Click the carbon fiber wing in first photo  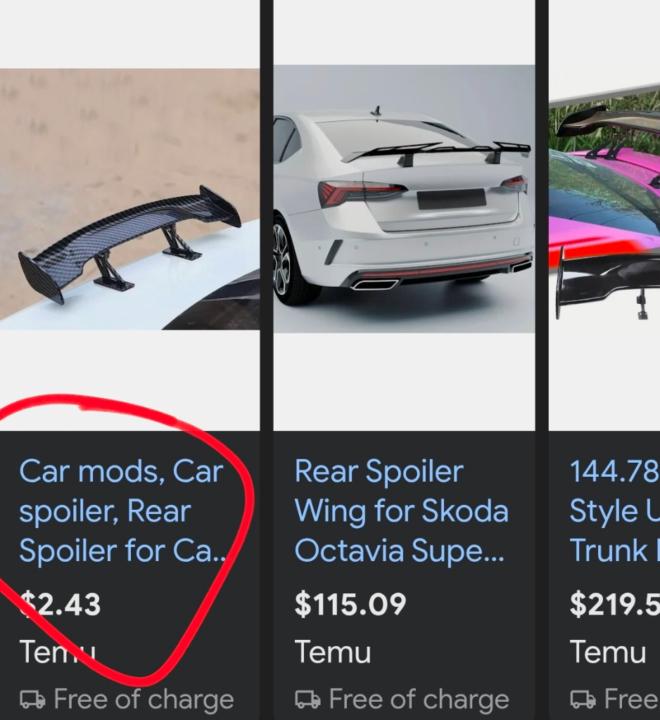click(130, 245)
